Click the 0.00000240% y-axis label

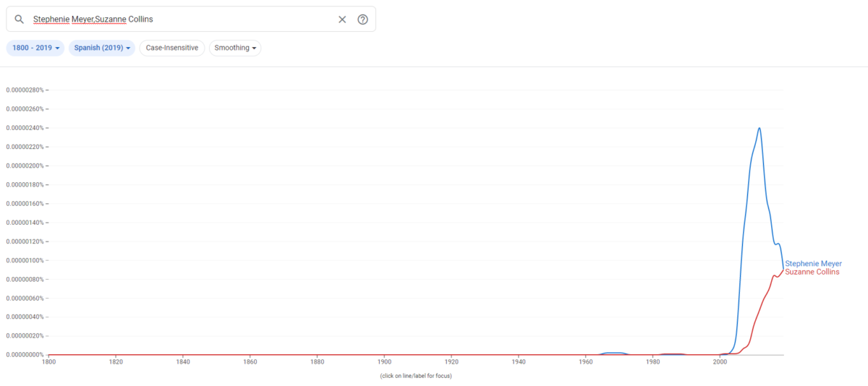pos(25,128)
